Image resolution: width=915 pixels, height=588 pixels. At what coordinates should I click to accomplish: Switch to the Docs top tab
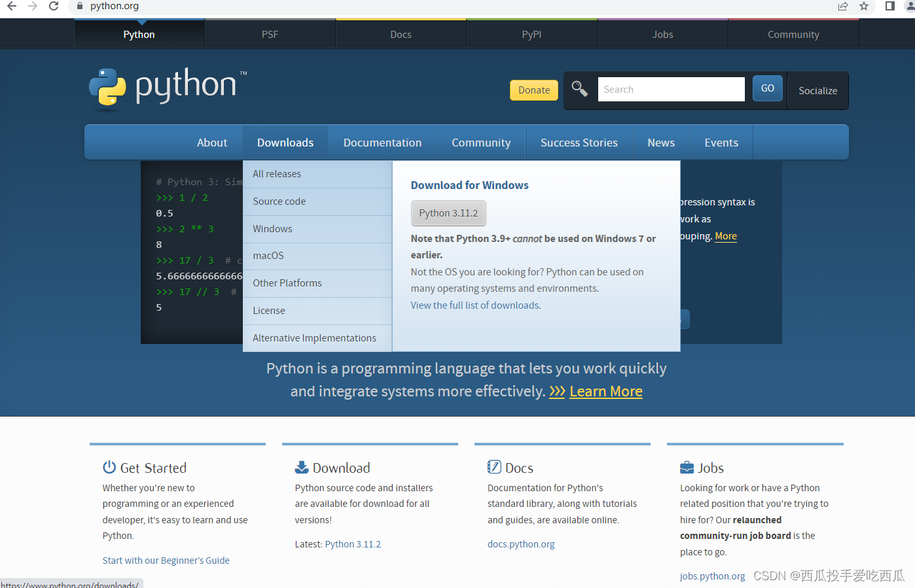click(401, 34)
